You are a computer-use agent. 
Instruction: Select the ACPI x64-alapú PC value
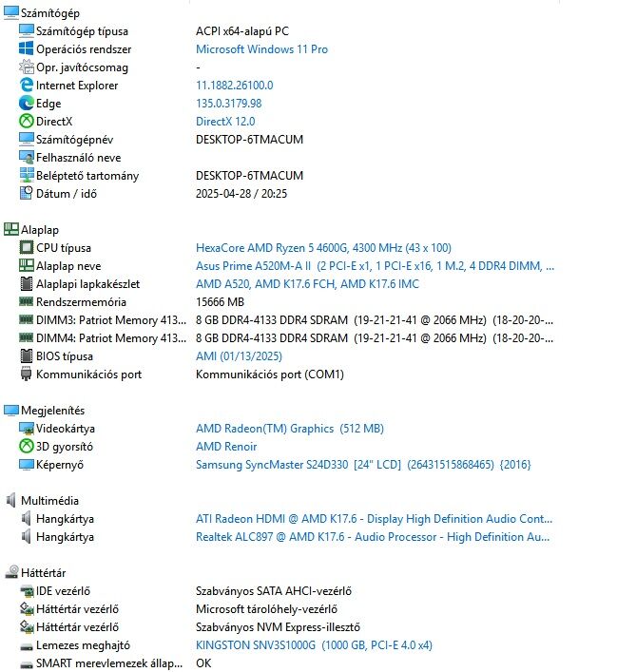coord(242,31)
